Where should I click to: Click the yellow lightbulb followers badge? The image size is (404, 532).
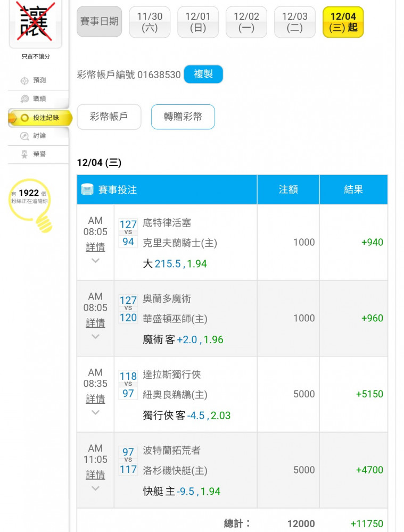(30, 205)
